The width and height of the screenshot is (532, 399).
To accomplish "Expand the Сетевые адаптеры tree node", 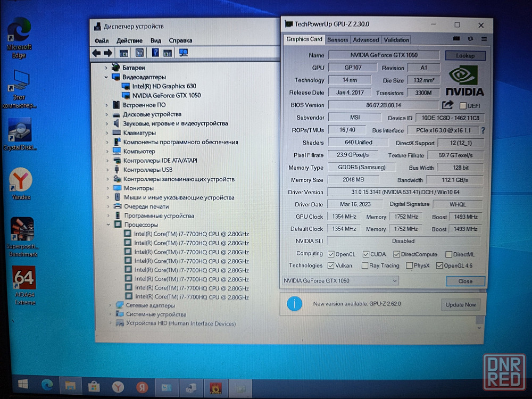I will point(110,305).
